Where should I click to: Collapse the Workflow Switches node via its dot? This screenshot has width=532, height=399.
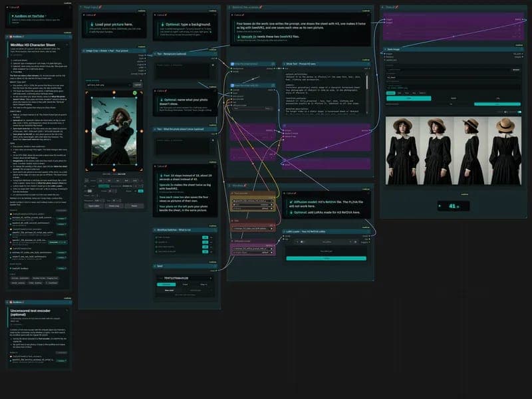(x=155, y=229)
